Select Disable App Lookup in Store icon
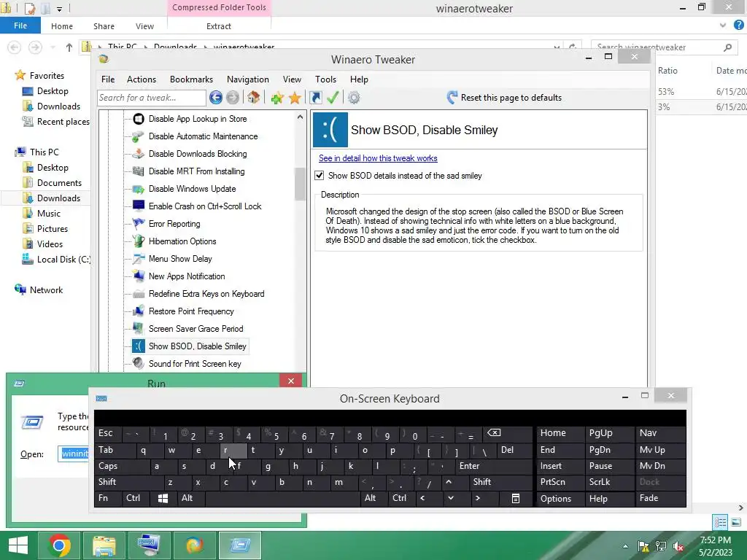Viewport: 747px width, 560px height. pos(139,119)
